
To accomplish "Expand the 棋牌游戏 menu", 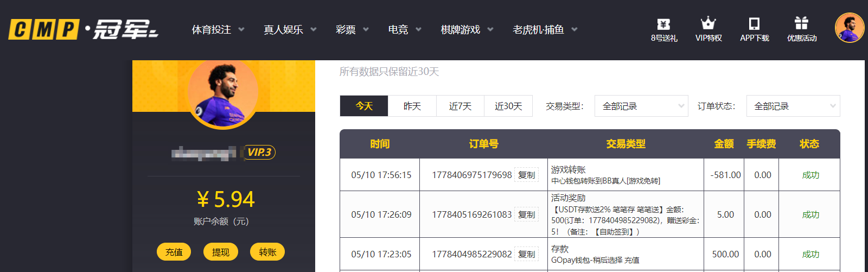I will tap(467, 29).
